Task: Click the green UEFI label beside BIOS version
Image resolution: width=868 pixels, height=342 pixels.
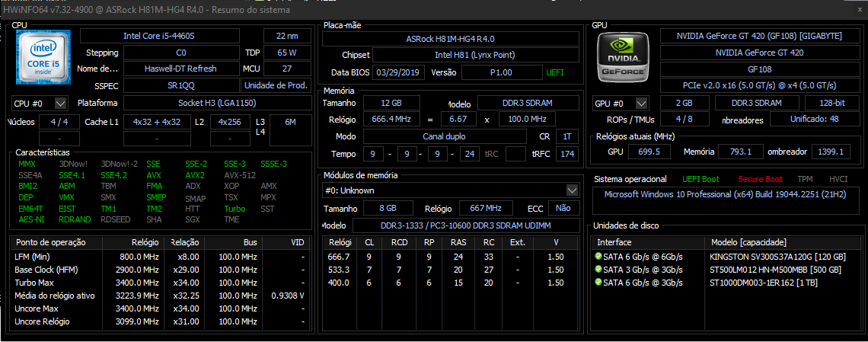Action: pos(555,72)
